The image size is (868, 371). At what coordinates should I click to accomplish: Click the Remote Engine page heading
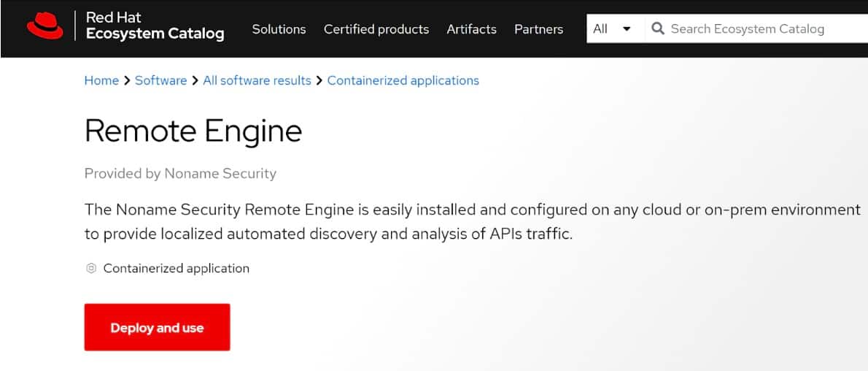(193, 131)
